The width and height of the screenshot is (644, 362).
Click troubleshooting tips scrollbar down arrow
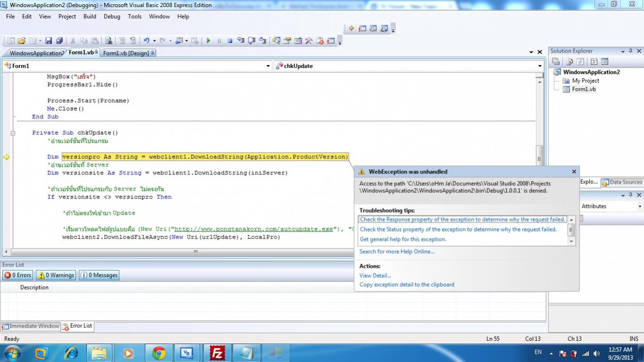pyautogui.click(x=571, y=241)
